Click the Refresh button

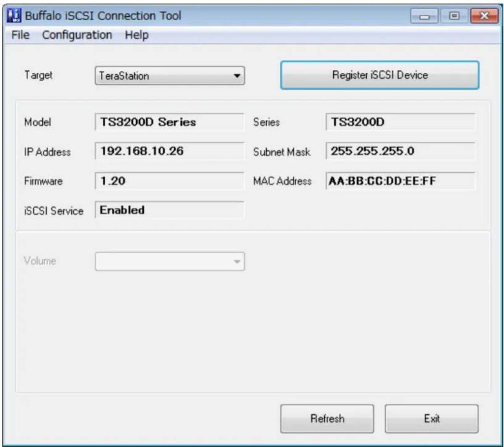point(327,419)
